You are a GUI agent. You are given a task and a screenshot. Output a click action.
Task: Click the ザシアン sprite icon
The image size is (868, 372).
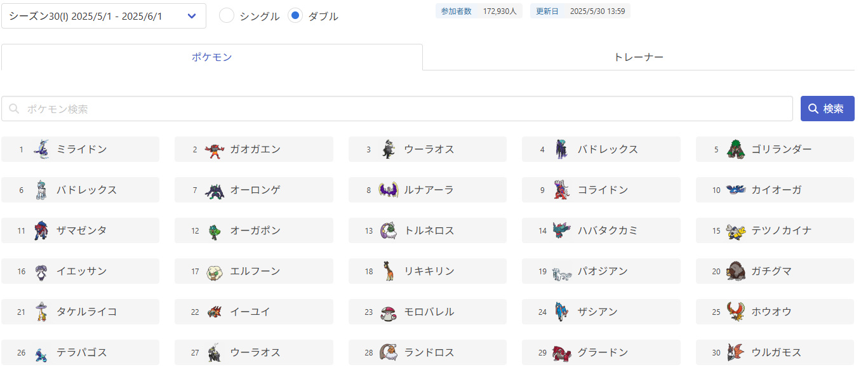point(561,312)
